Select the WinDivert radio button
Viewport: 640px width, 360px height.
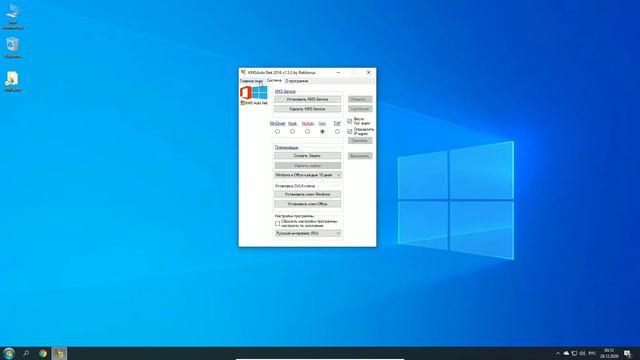tap(278, 131)
